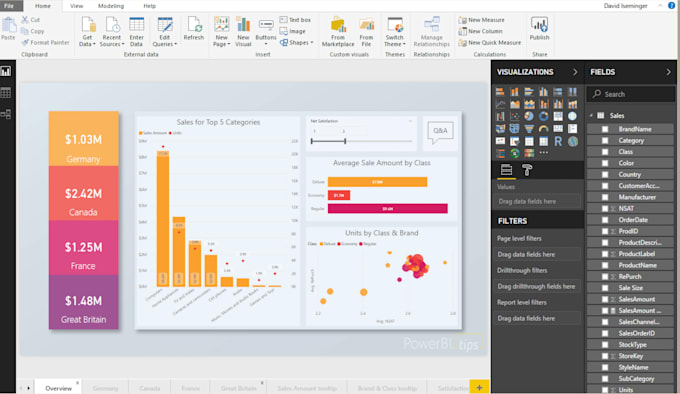
Task: Select the KPI visual
Action: click(x=500, y=141)
